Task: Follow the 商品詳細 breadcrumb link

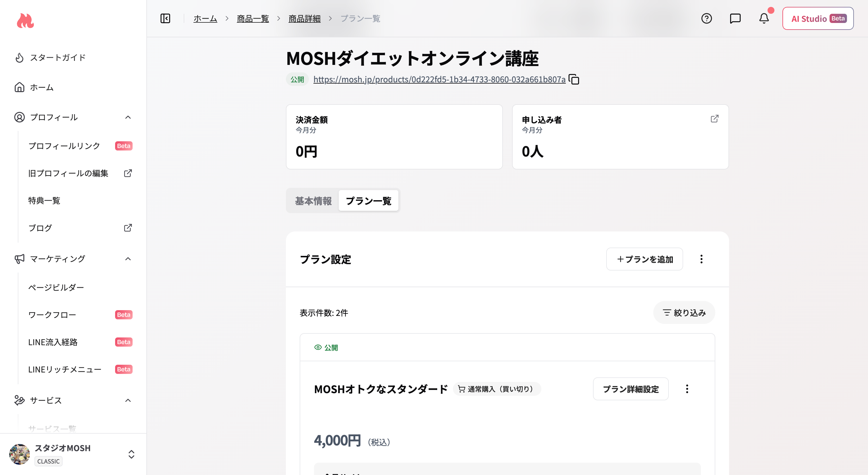Action: (x=304, y=19)
